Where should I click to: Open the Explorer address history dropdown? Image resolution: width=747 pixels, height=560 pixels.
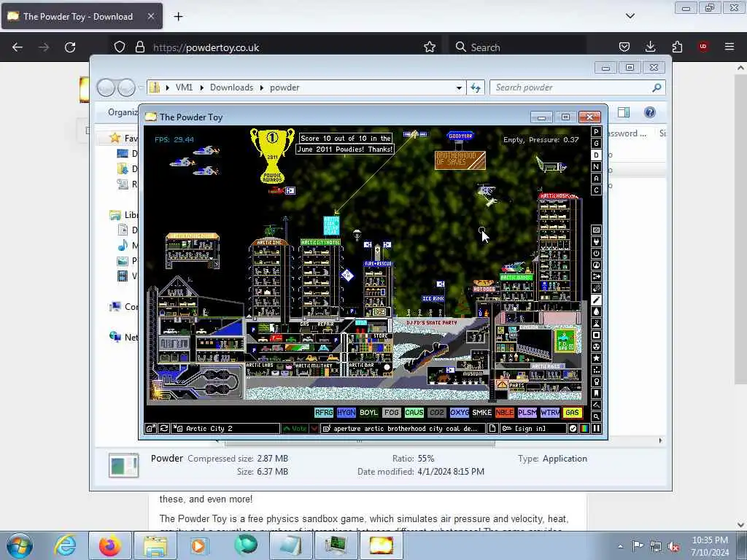coord(459,87)
